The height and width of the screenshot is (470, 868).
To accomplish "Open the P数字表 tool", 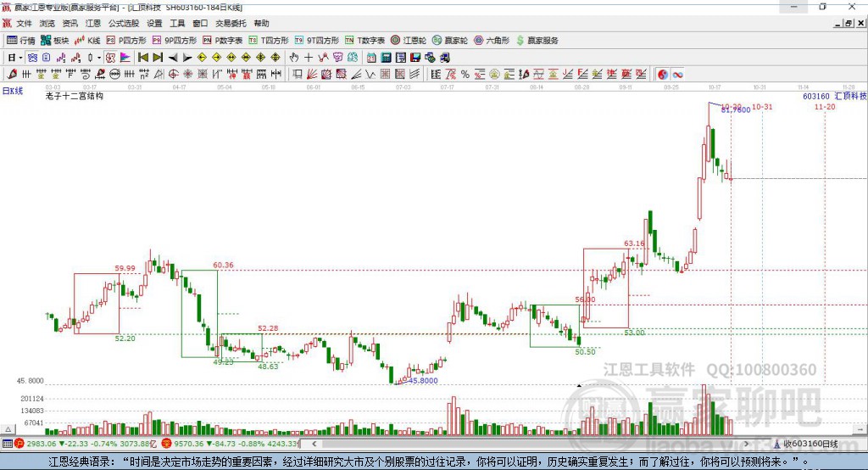I will click(x=223, y=41).
